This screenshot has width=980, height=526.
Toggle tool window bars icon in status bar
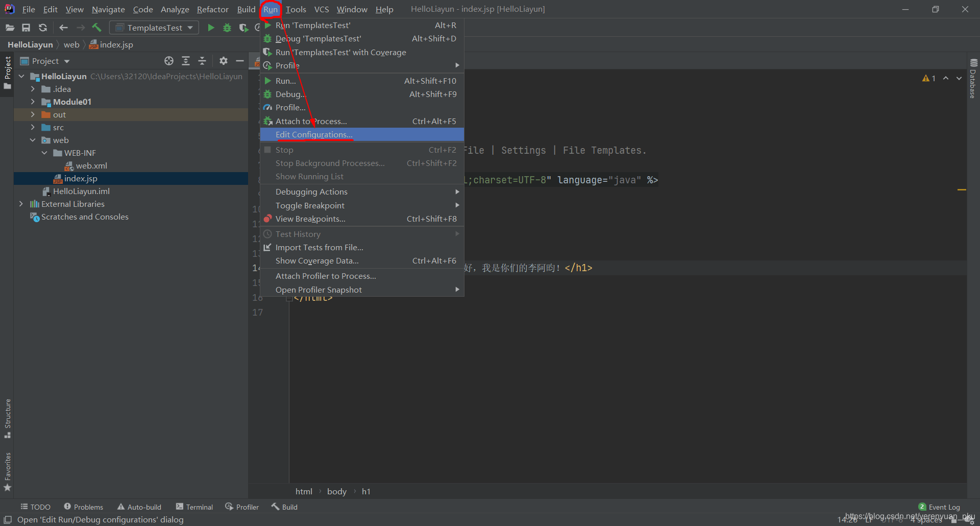click(8, 519)
